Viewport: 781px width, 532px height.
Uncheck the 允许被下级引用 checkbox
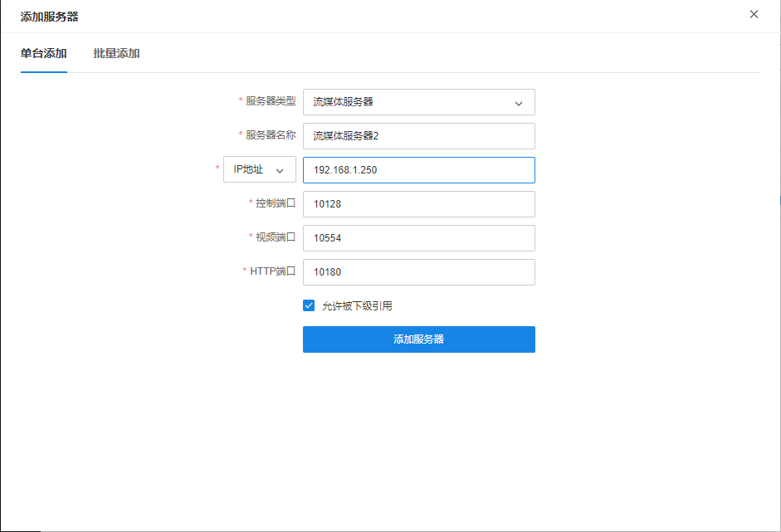pyautogui.click(x=309, y=305)
